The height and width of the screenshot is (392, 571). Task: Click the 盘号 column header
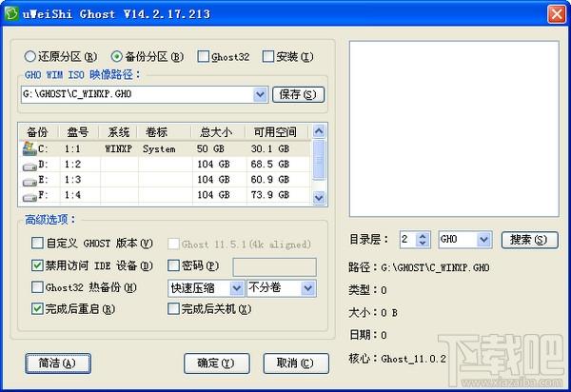coord(78,132)
